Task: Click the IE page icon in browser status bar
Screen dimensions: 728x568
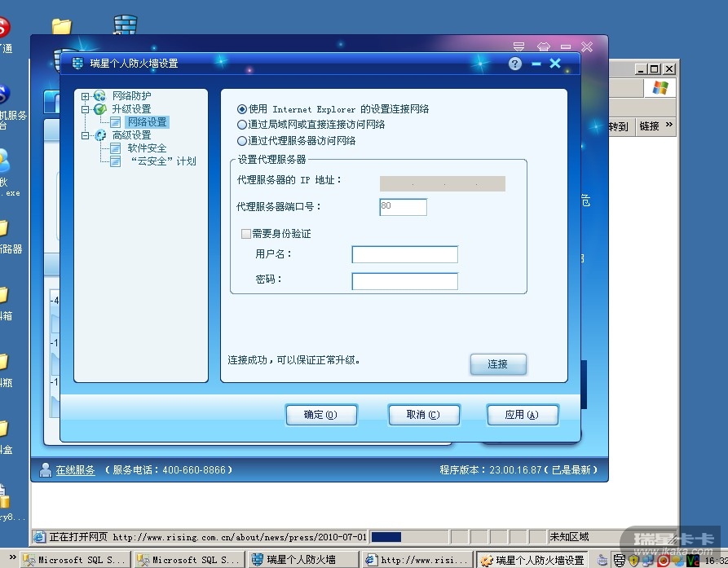Action: point(39,537)
